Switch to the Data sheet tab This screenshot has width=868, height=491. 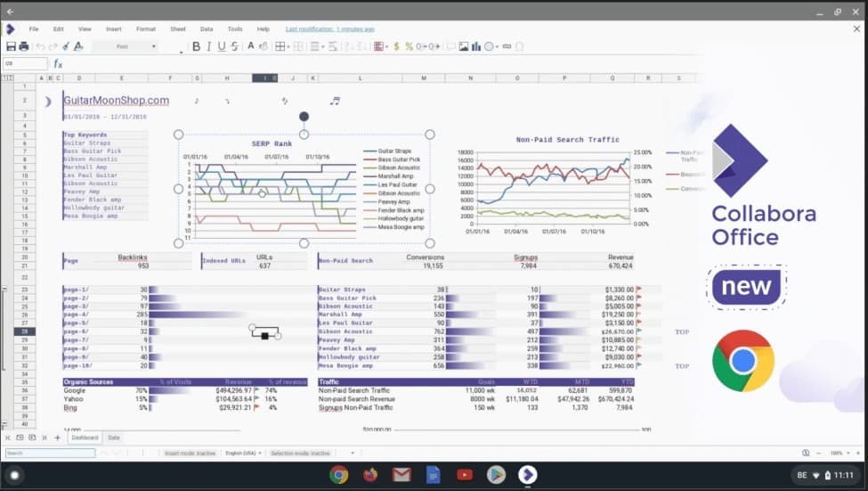tap(114, 438)
